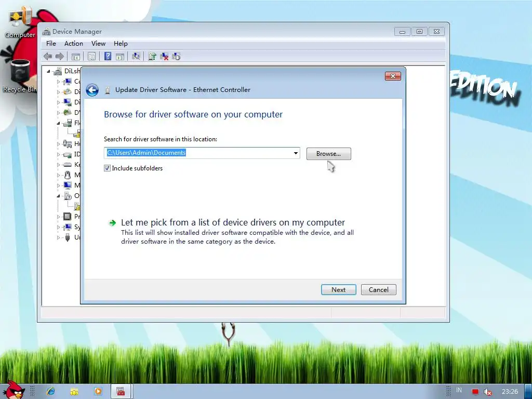Open the Computer desktop icon

click(x=20, y=22)
